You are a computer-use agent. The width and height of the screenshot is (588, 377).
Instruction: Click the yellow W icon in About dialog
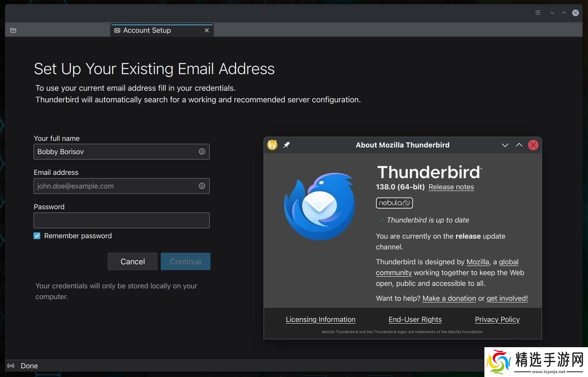pos(272,145)
